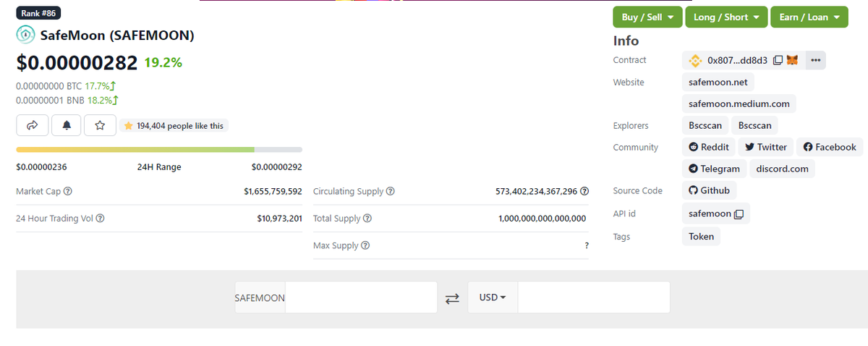The image size is (868, 346).
Task: Add token to MetaMask via fox icon
Action: click(x=792, y=60)
